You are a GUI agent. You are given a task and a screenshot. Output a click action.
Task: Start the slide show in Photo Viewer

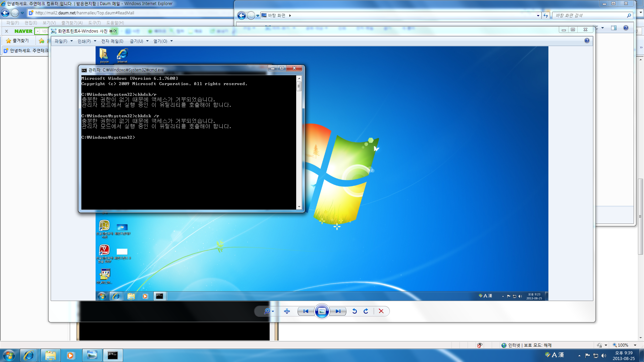[322, 311]
